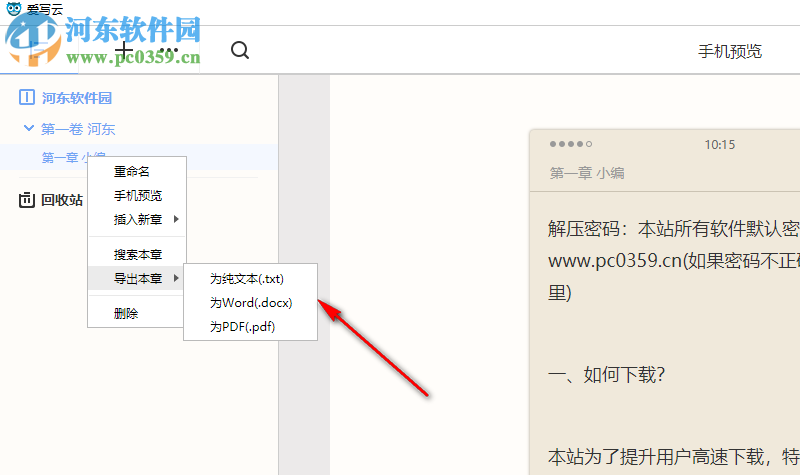Choose 手机预览 in the context menu
This screenshot has height=475, width=800.
137,195
